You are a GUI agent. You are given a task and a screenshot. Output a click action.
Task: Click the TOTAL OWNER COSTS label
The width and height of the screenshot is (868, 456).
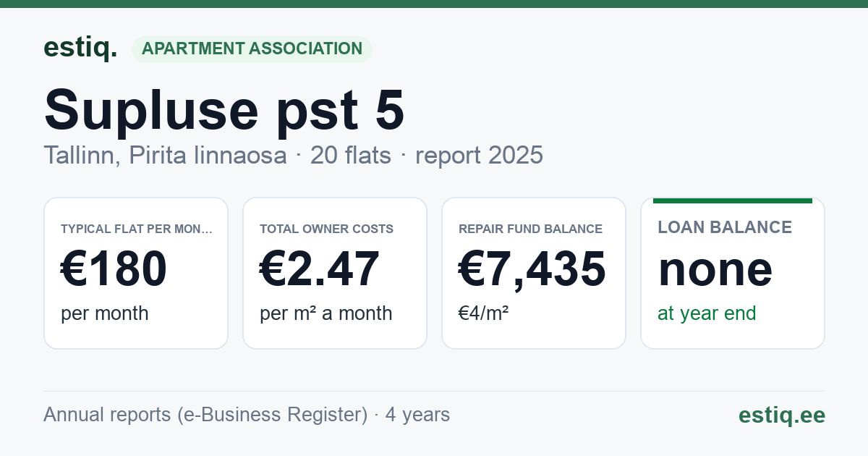[326, 229]
